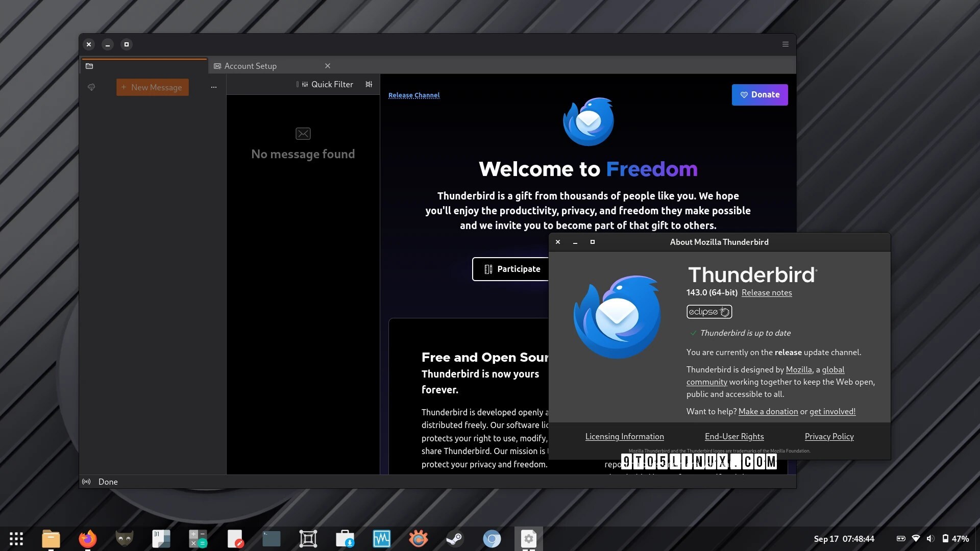Toggle the Quick Filter bar
The height and width of the screenshot is (551, 980).
click(x=327, y=85)
